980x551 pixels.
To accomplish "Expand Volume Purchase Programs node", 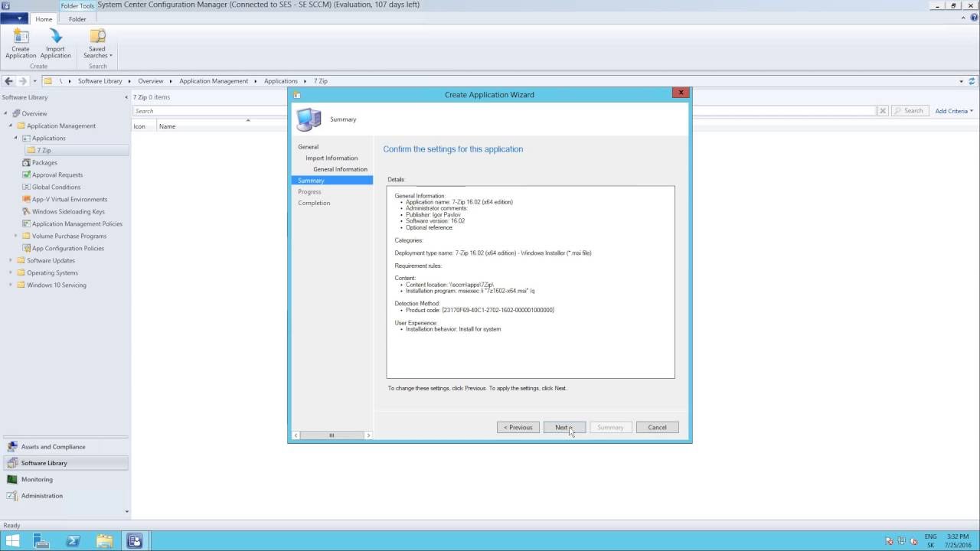I will [x=15, y=236].
